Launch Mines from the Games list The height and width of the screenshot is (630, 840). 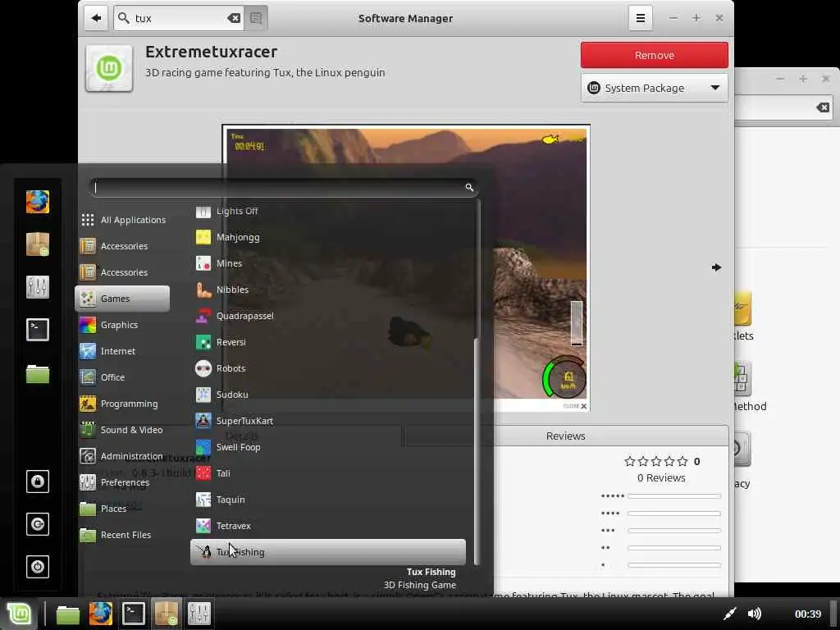coord(328,263)
